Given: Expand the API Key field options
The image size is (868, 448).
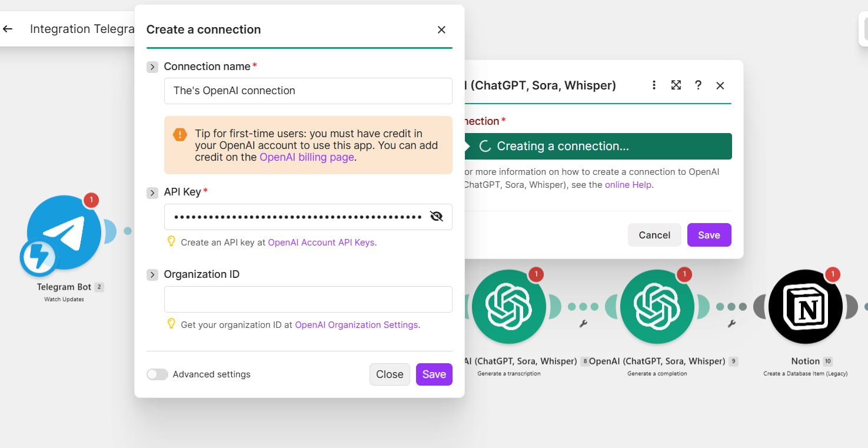Looking at the screenshot, I should coord(152,193).
